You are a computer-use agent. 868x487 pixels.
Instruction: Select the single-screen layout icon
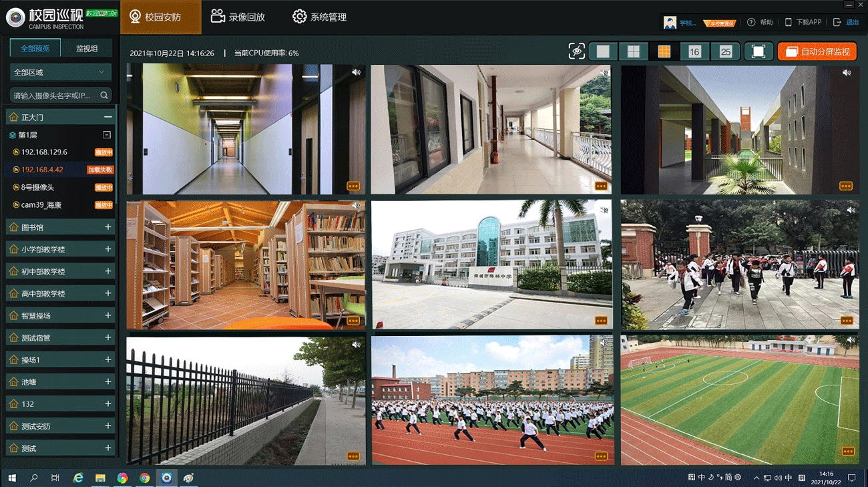click(x=603, y=51)
